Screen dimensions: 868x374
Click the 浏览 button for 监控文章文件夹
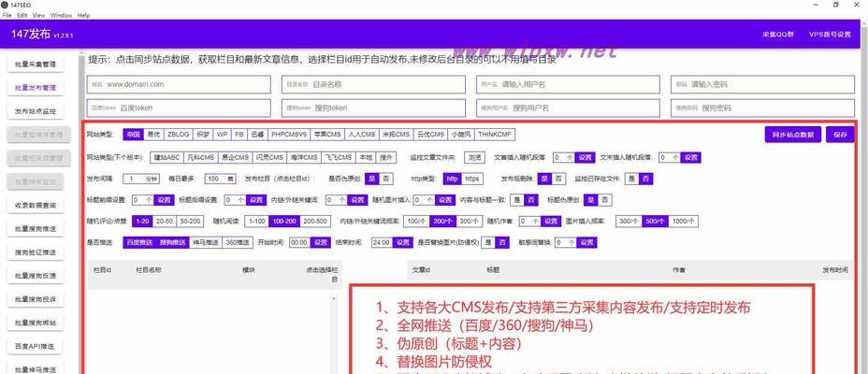pyautogui.click(x=474, y=158)
